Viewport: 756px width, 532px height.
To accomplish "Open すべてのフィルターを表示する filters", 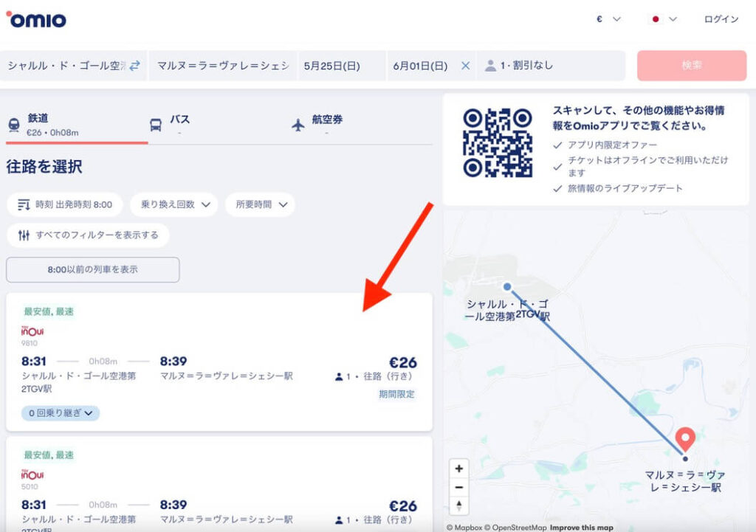I will click(88, 235).
